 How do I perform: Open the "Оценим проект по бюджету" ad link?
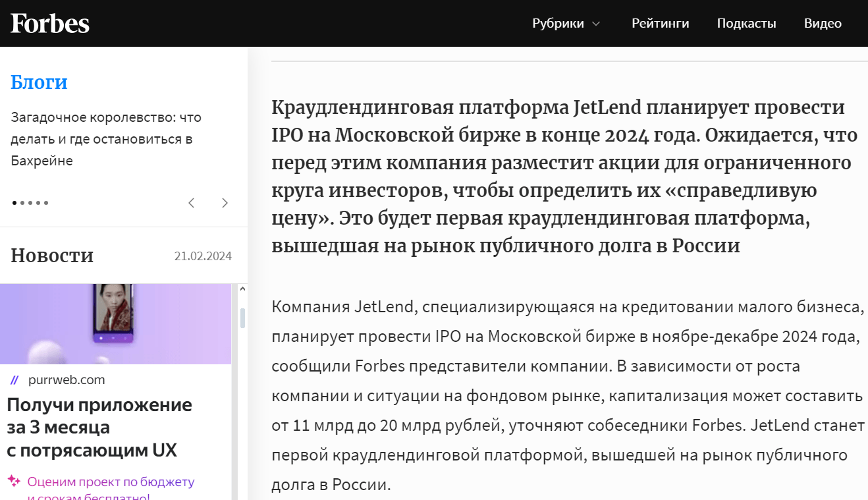click(x=111, y=488)
